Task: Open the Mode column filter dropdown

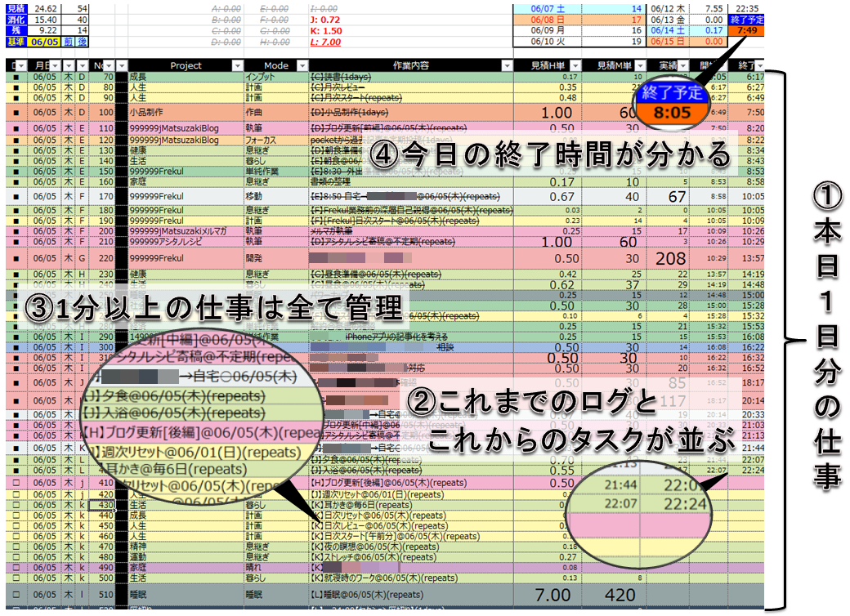Action: tap(304, 65)
